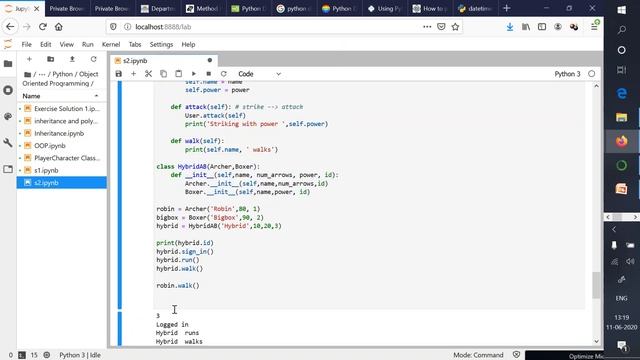The width and height of the screenshot is (640, 360).
Task: Go back with the browser back arrow
Action: pos(10,27)
